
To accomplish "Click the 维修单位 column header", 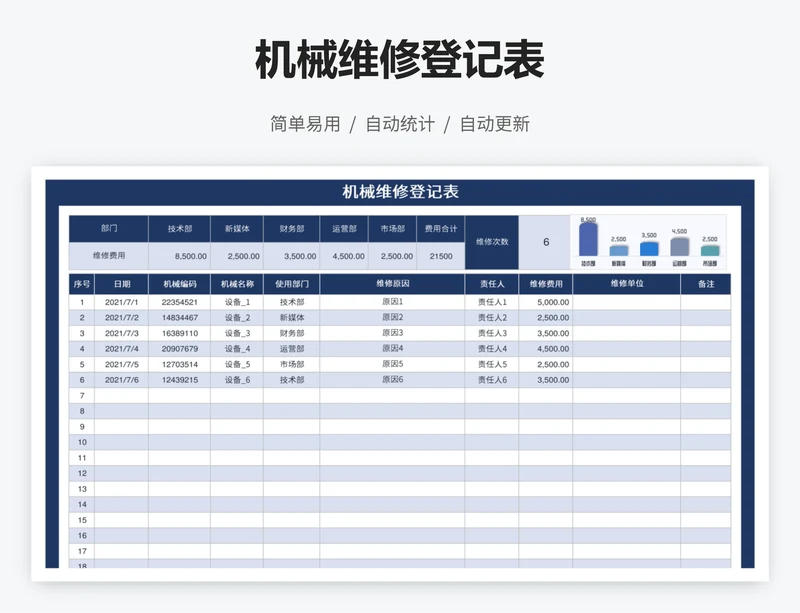I will tap(627, 284).
